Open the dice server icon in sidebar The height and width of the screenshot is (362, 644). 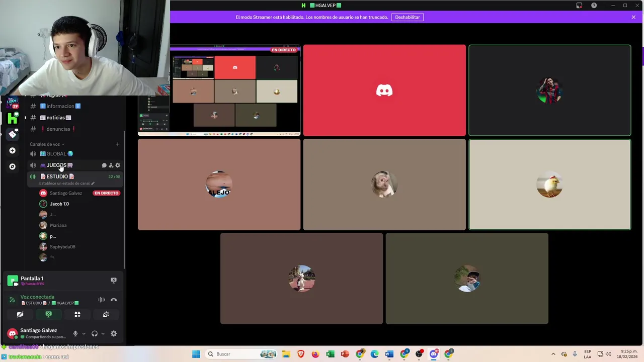[13, 134]
